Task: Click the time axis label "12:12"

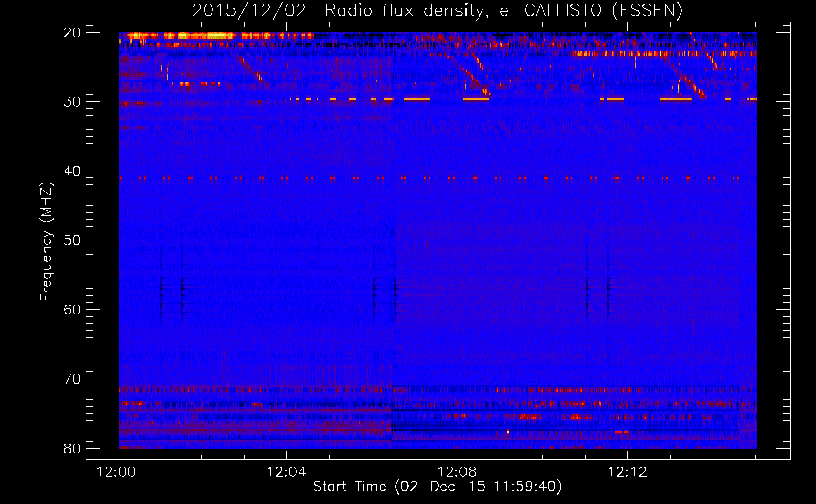Action: pyautogui.click(x=627, y=472)
